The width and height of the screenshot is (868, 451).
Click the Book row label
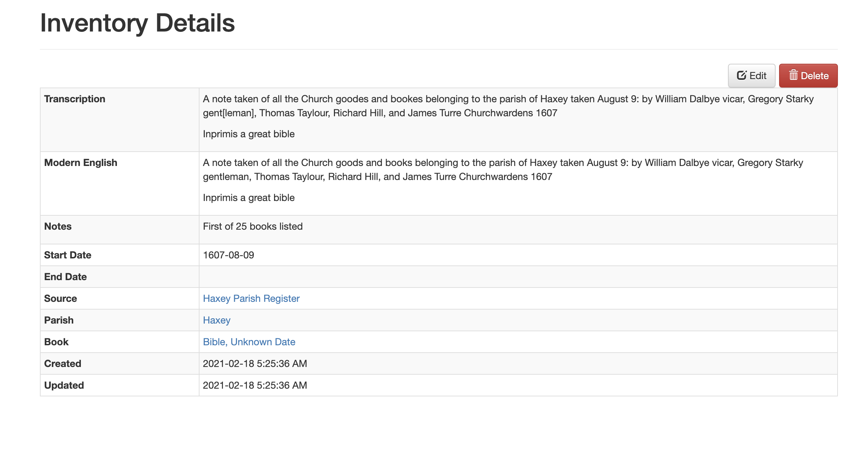click(x=56, y=342)
